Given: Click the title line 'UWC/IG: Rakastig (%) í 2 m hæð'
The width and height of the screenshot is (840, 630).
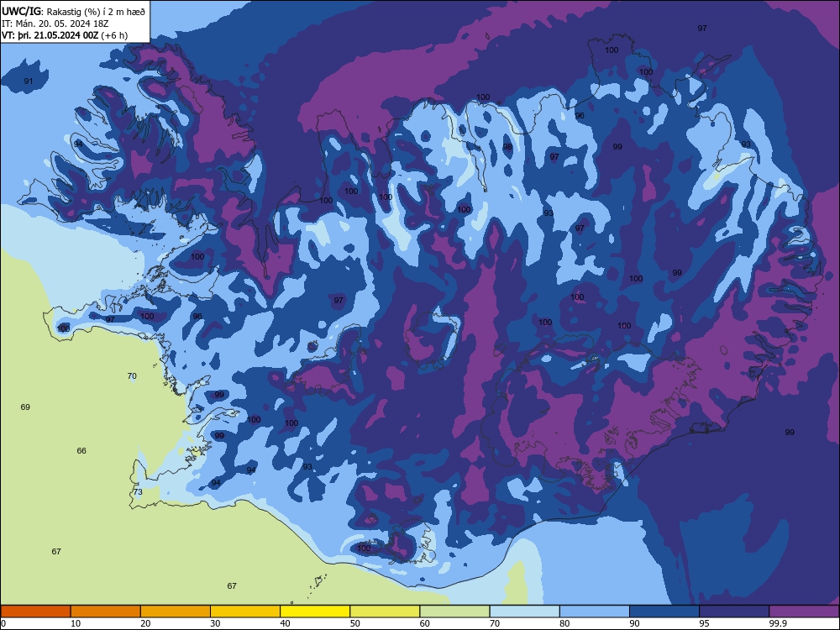Looking at the screenshot, I should pos(73,11).
